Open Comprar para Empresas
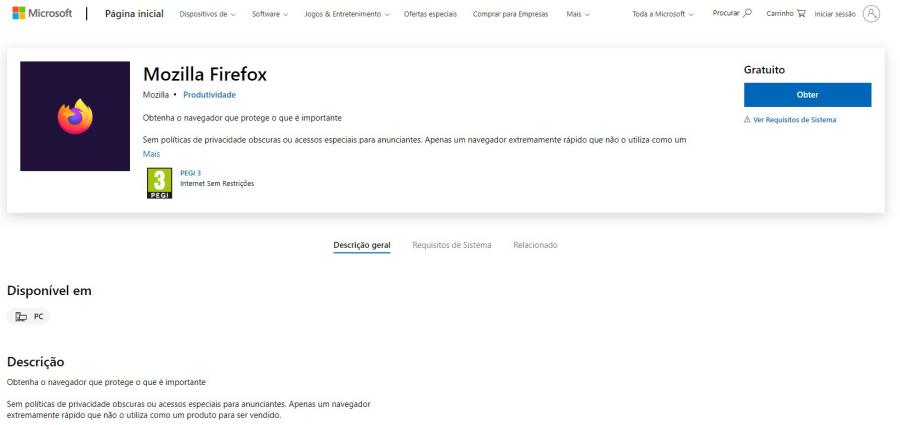Image resolution: width=900 pixels, height=425 pixels. click(x=510, y=14)
